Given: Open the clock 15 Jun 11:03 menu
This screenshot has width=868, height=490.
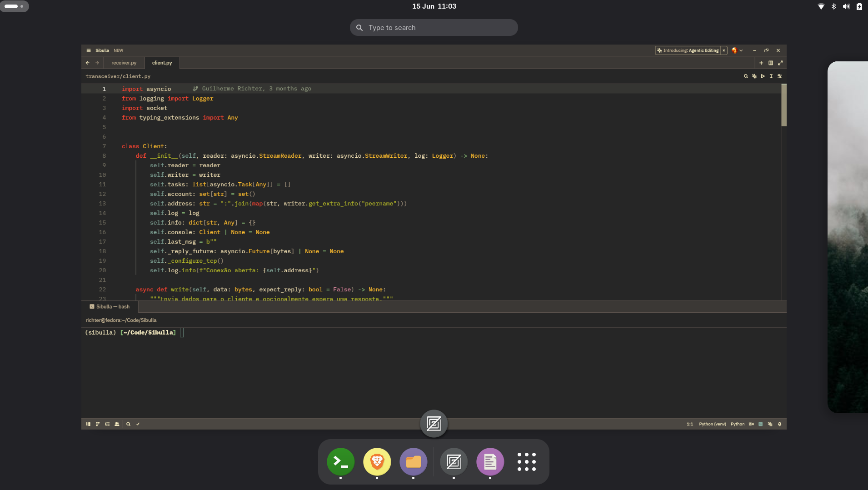Looking at the screenshot, I should pos(434,6).
